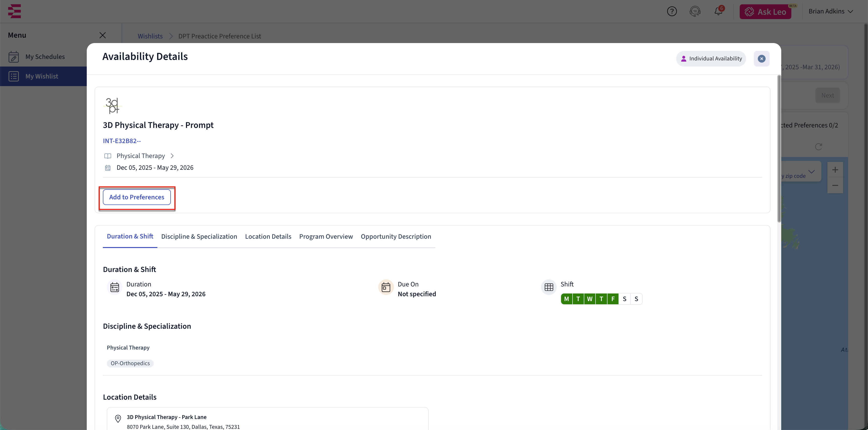
Task: Click the map zoom out minus button
Action: coord(835,185)
